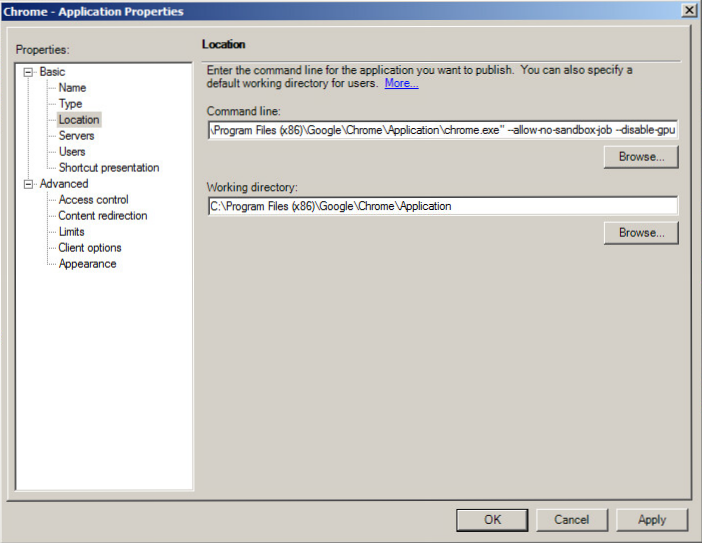
Task: Open the Limits settings page
Action: 72,232
